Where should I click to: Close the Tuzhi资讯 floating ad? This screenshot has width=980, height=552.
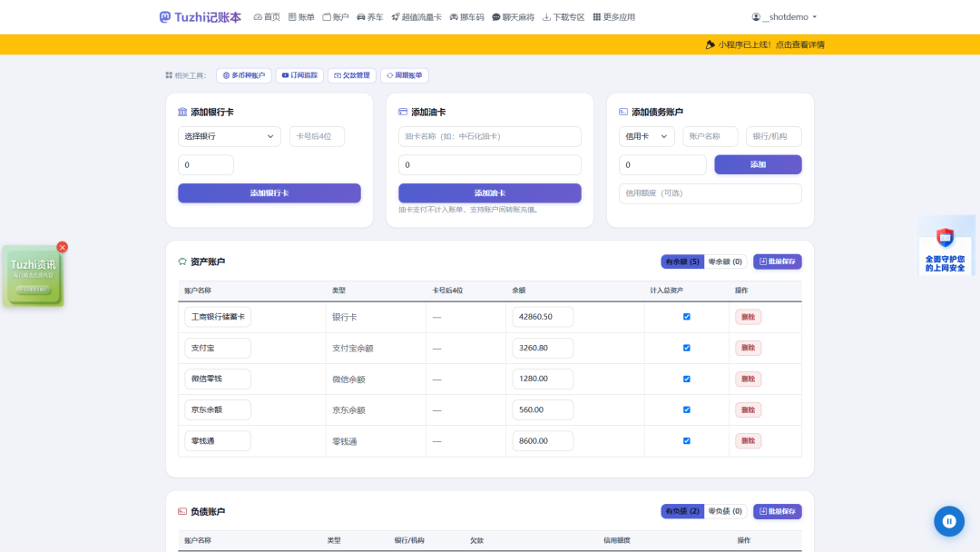pos(62,247)
